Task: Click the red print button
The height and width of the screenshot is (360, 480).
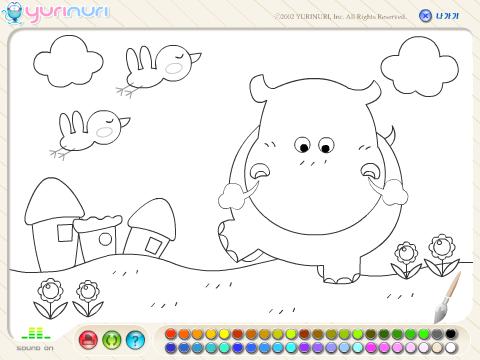Action: 88,340
